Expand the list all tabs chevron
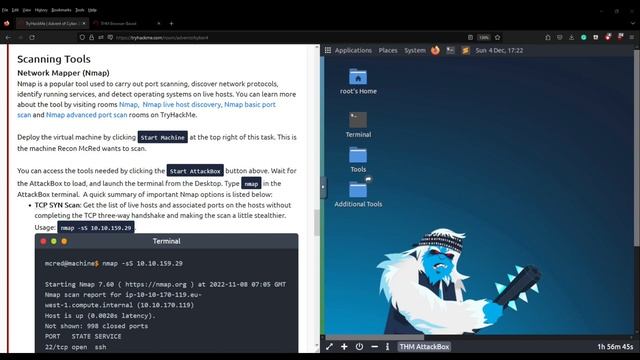The height and width of the screenshot is (360, 640). click(633, 23)
